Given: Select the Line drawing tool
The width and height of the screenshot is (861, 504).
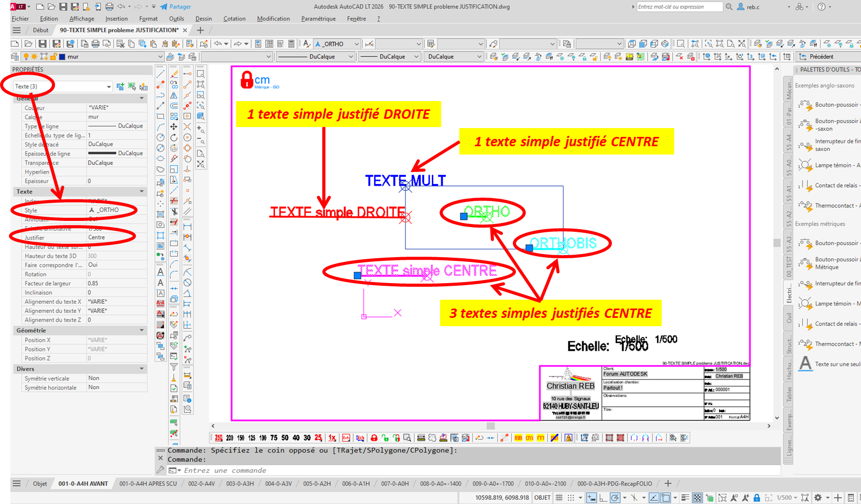Looking at the screenshot, I should pos(160,74).
